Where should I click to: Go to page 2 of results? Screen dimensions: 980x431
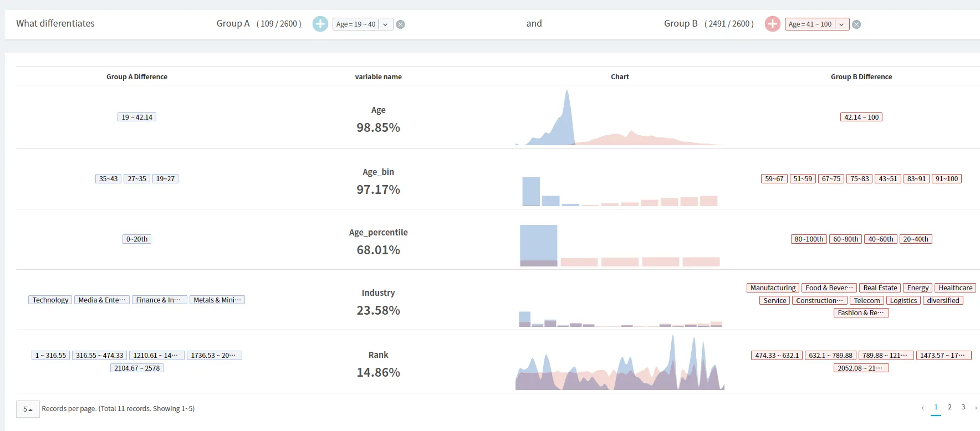(x=950, y=407)
